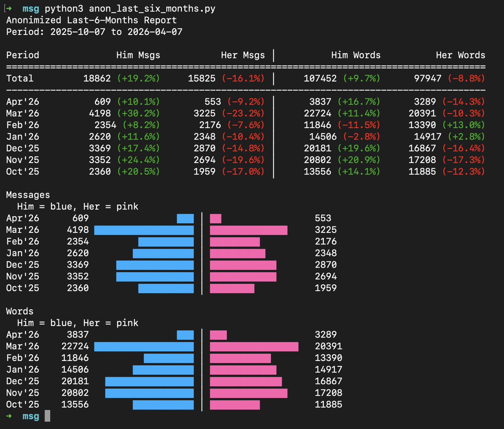Click the date range '2025-10-07 to 2026-04-07'
504x429 pixels.
[116, 32]
